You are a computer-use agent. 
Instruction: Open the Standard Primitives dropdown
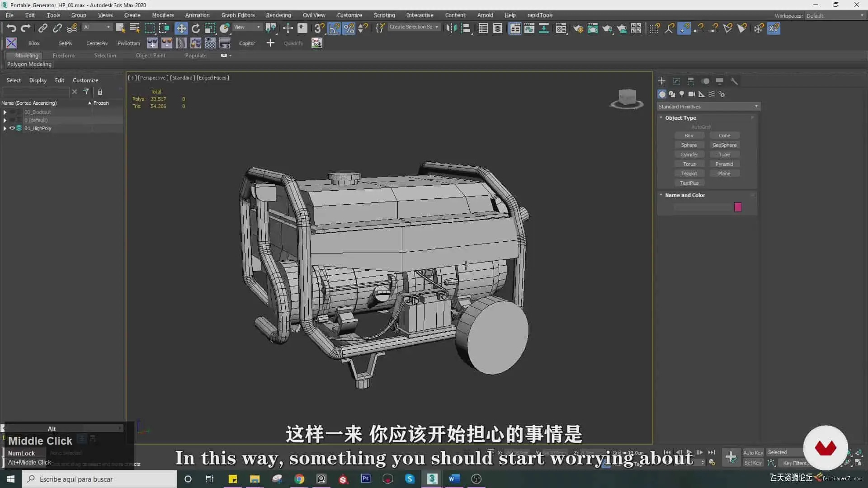pos(708,107)
